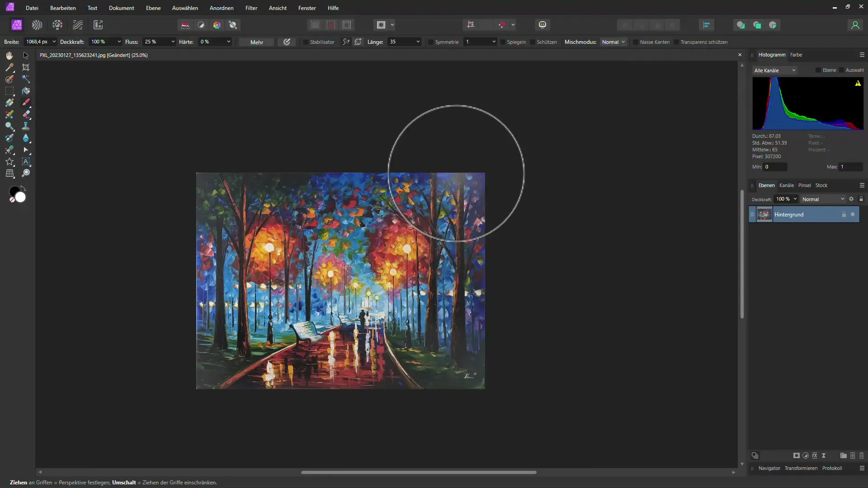The width and height of the screenshot is (868, 488).
Task: Toggle the Schützen checkbox
Action: pos(533,42)
